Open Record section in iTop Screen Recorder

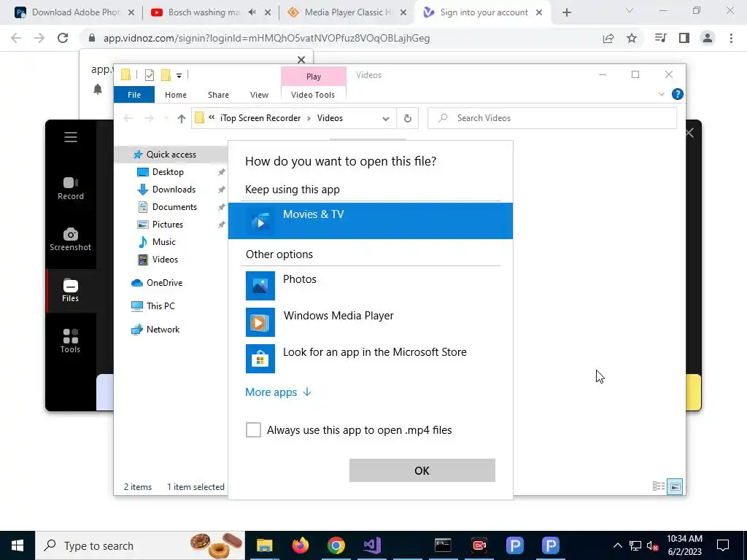click(x=71, y=189)
